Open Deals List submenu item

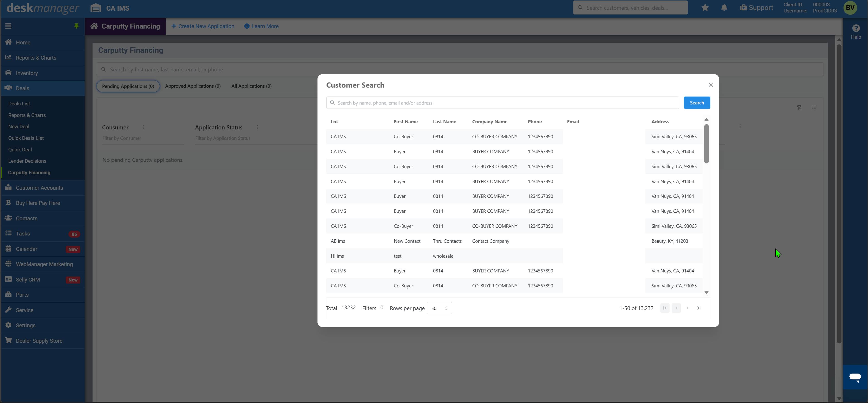click(x=19, y=104)
